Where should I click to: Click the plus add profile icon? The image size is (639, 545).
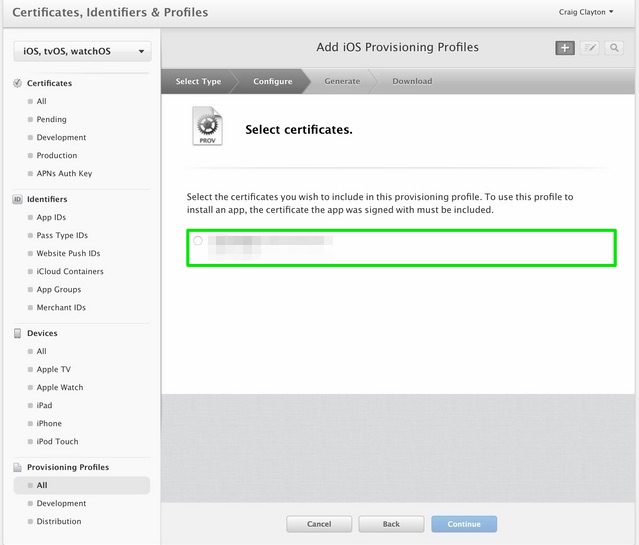(x=565, y=48)
